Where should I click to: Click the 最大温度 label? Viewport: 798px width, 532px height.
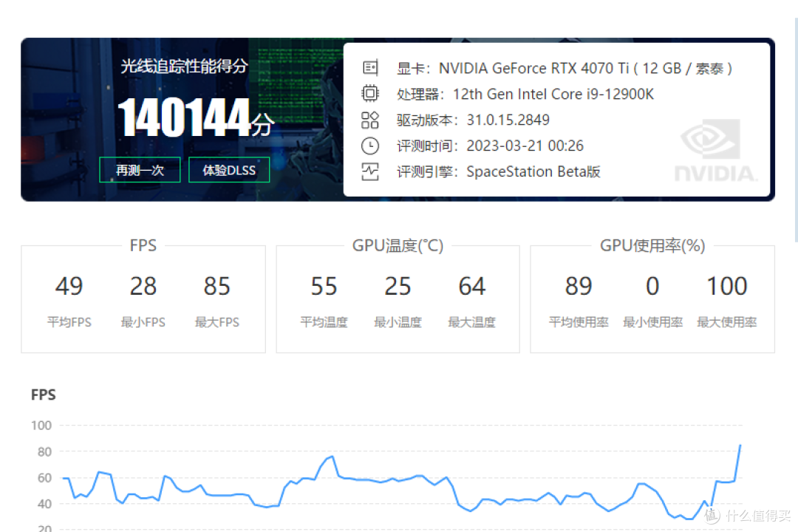pos(471,322)
